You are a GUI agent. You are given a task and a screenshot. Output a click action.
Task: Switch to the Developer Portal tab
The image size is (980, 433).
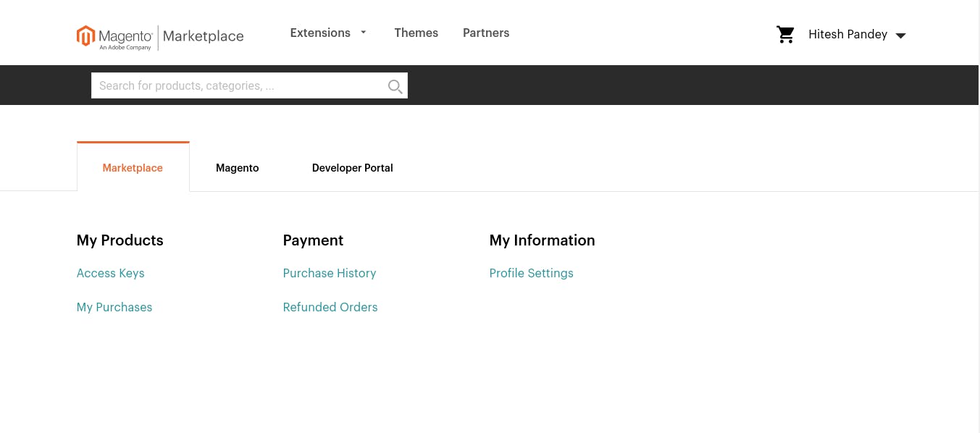(353, 168)
